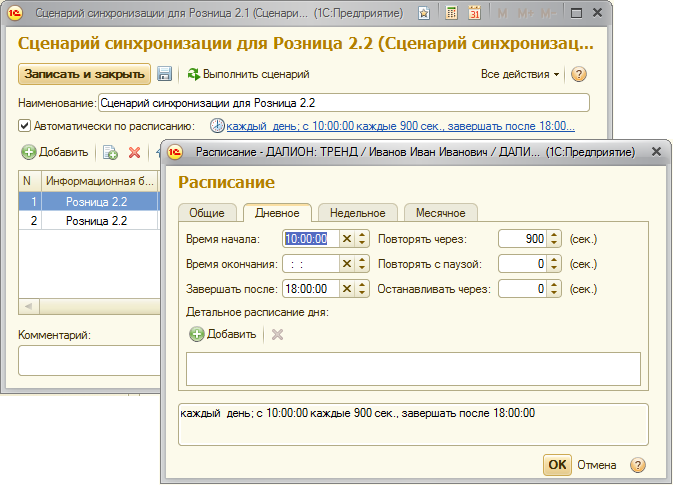Viewport: 673px width, 485px height.
Task: Close the Расписание dialog
Action: tap(656, 152)
